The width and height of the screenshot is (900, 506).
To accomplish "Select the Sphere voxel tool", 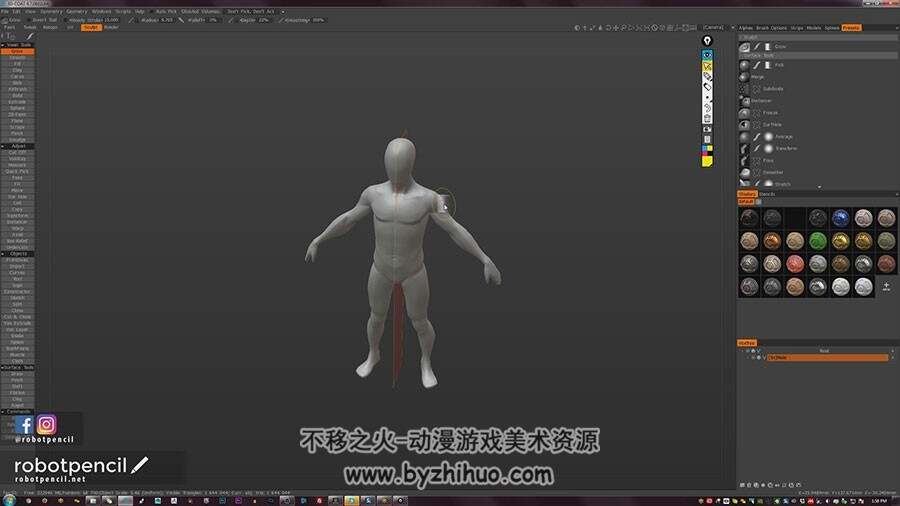I will click(17, 108).
